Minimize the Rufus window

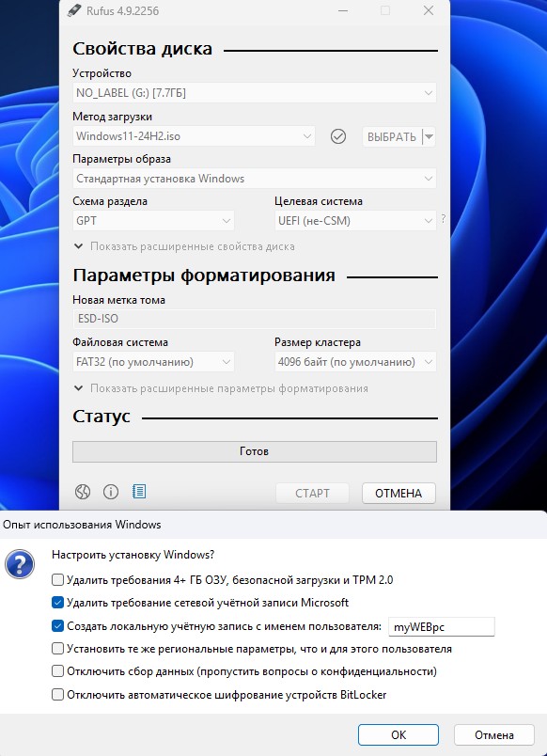click(x=343, y=10)
